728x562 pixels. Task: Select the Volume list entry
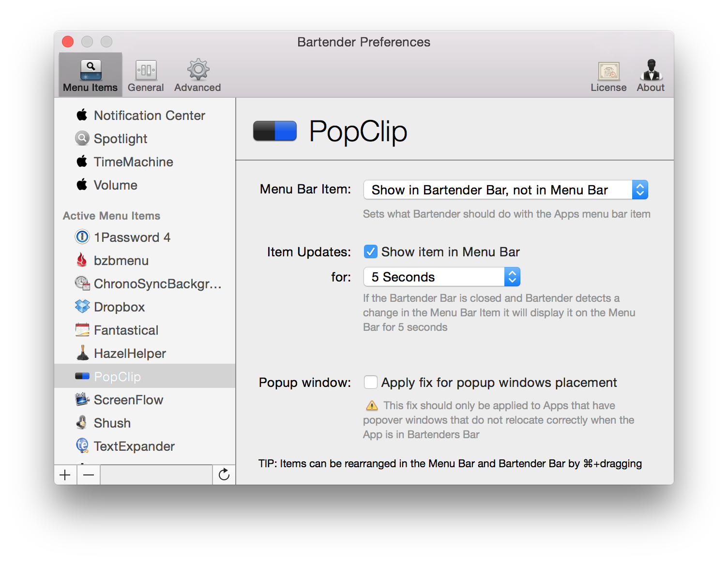[x=145, y=185]
